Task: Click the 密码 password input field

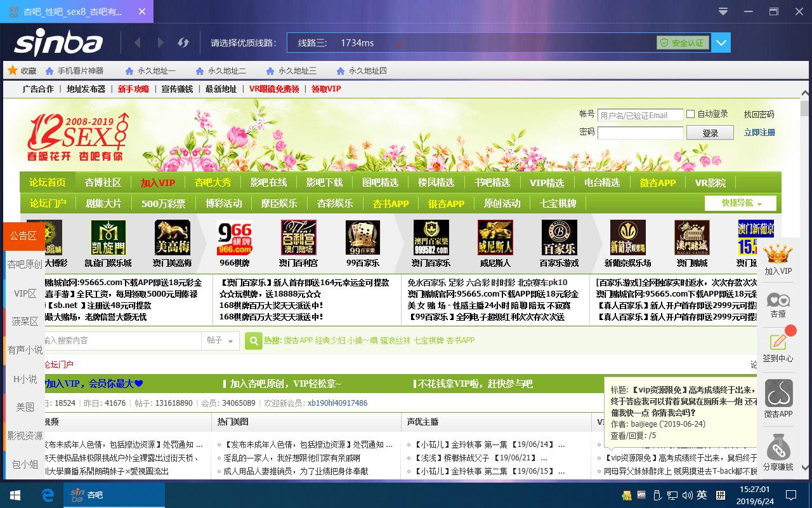Action: (641, 133)
